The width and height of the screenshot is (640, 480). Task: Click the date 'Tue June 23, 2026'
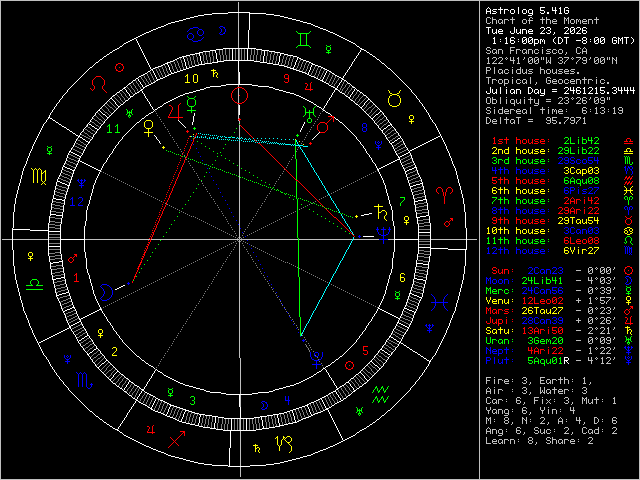tap(537, 31)
